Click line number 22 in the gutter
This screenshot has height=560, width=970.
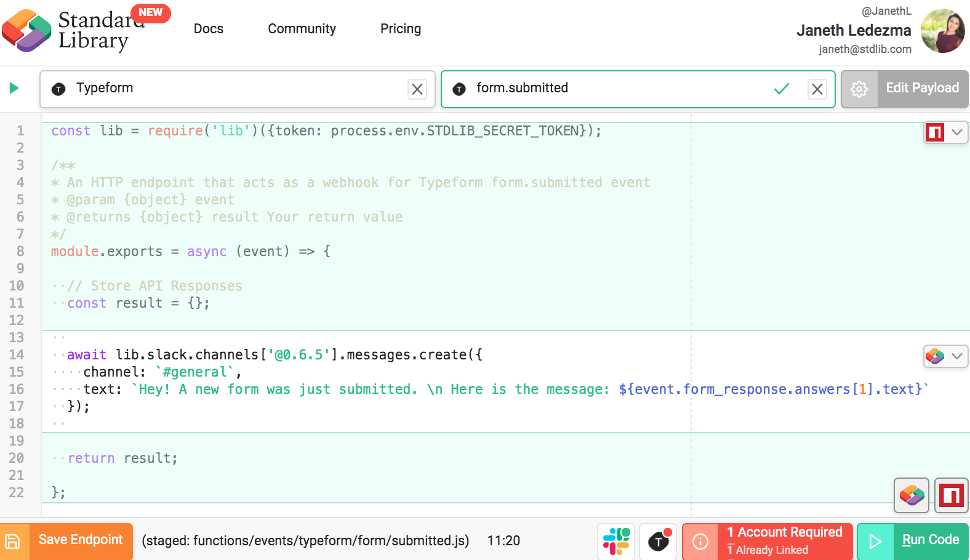click(17, 492)
